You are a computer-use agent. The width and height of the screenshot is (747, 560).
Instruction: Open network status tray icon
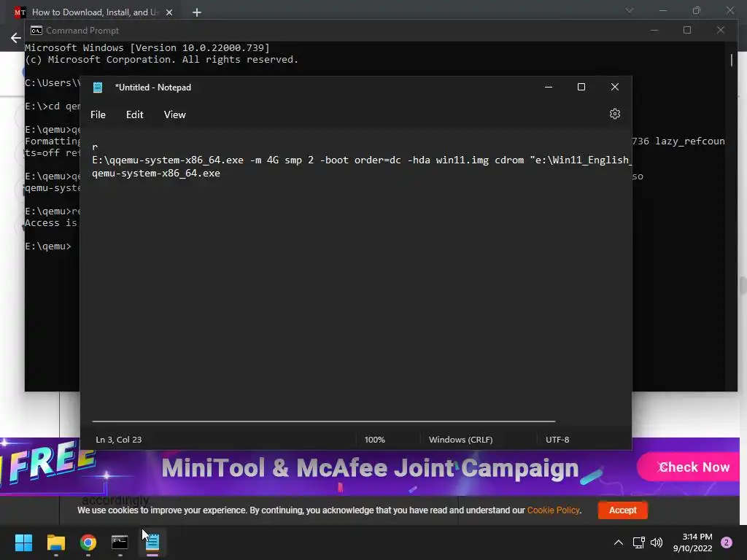(x=638, y=542)
